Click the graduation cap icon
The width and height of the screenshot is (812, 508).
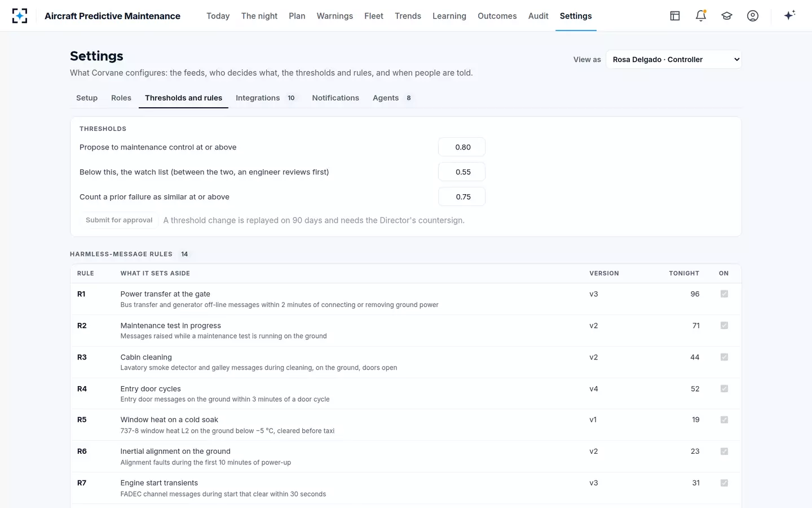tap(727, 16)
